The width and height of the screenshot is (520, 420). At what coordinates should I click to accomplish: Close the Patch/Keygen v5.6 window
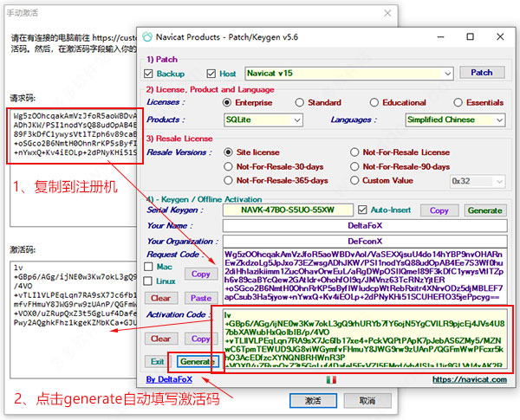[x=500, y=36]
